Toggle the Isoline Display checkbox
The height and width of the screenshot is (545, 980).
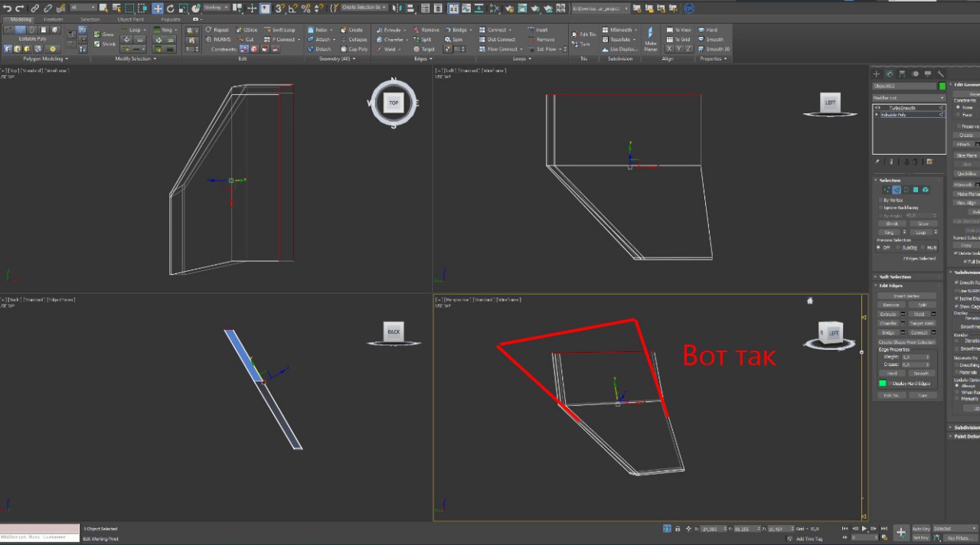[957, 298]
